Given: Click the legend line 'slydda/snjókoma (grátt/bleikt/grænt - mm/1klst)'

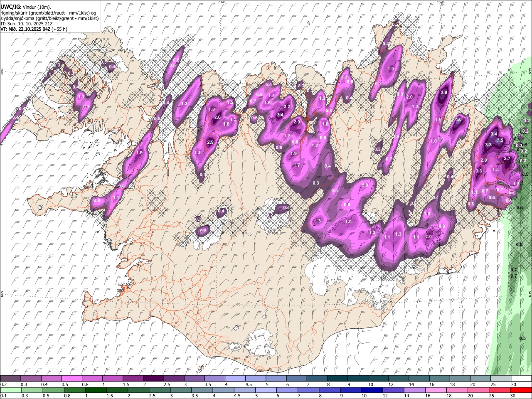Looking at the screenshot, I should 50,18.
